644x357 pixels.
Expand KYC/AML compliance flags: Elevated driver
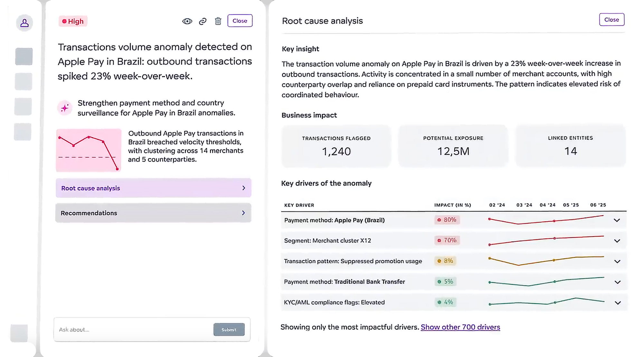click(x=617, y=303)
